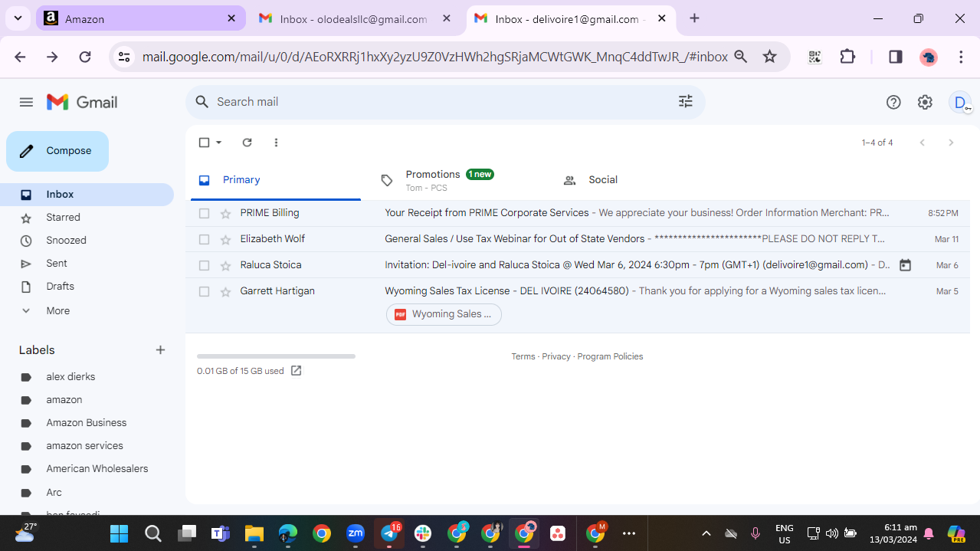Star the PRIME Billing email
This screenshot has width=980, height=551.
(x=225, y=214)
